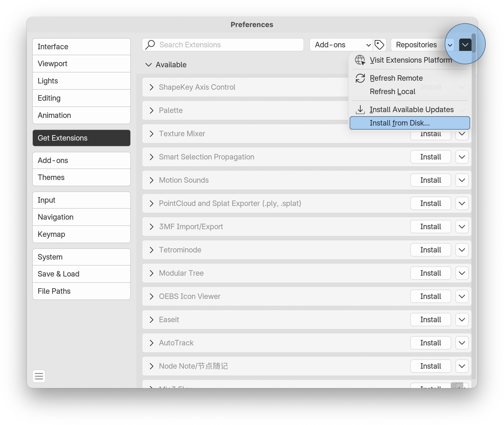
Task: Click the Refresh Remote arrows icon
Action: pyautogui.click(x=360, y=78)
